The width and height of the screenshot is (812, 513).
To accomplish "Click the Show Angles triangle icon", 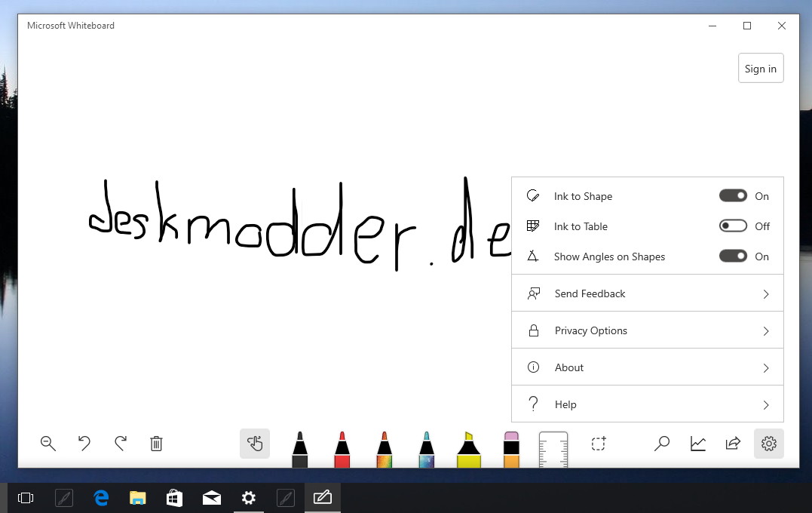I will click(533, 256).
